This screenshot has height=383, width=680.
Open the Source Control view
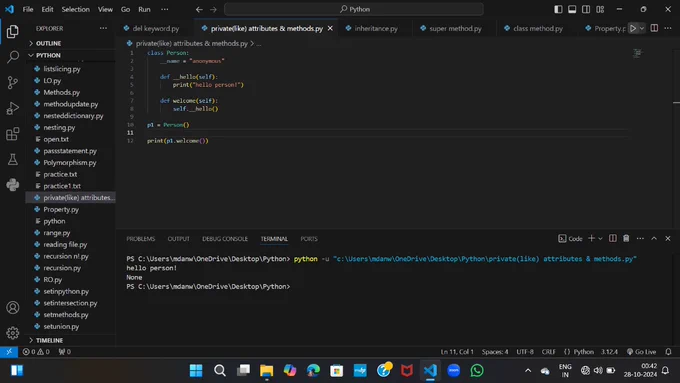pos(13,82)
